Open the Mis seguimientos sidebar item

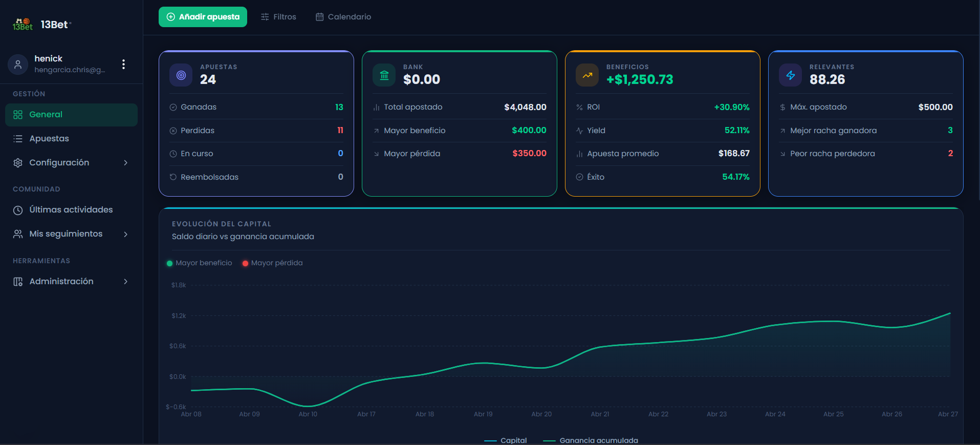71,234
